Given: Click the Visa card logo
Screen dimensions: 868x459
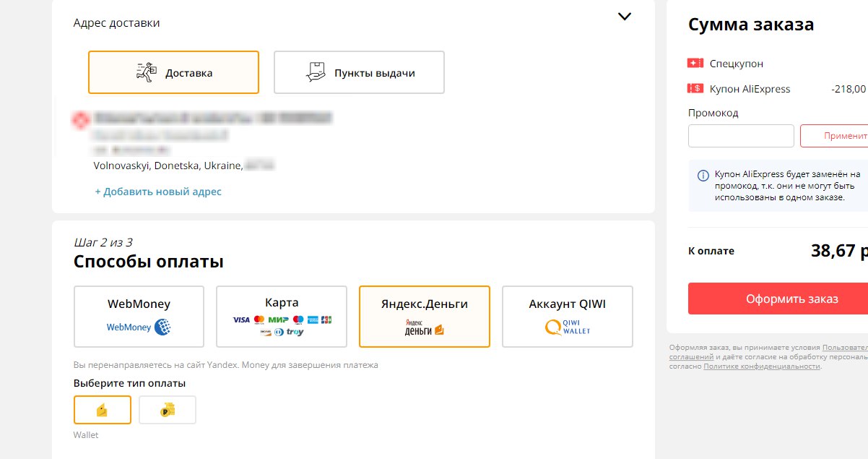Looking at the screenshot, I should point(241,319).
